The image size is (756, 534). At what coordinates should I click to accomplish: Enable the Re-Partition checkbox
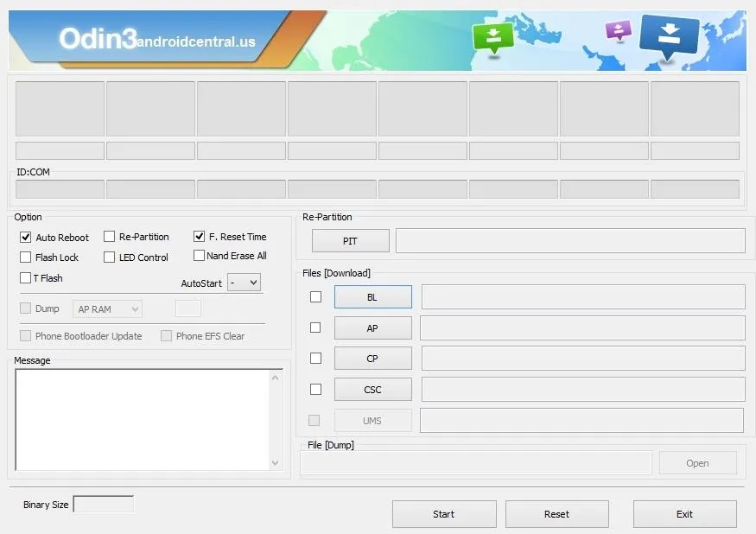coord(110,237)
